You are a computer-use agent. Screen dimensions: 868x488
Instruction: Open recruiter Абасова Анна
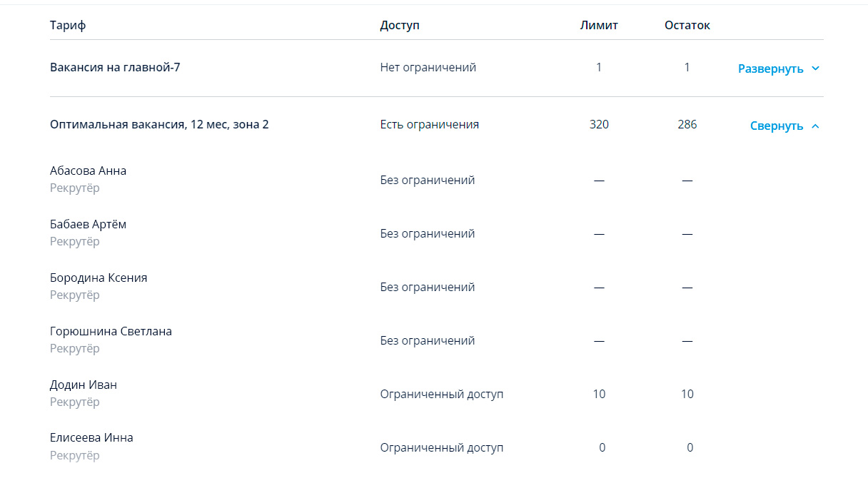88,171
